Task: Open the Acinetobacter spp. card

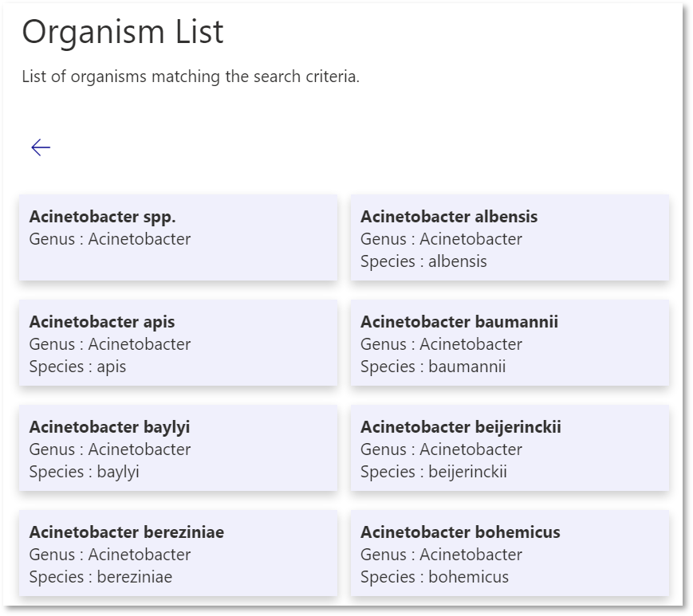Action: 178,237
